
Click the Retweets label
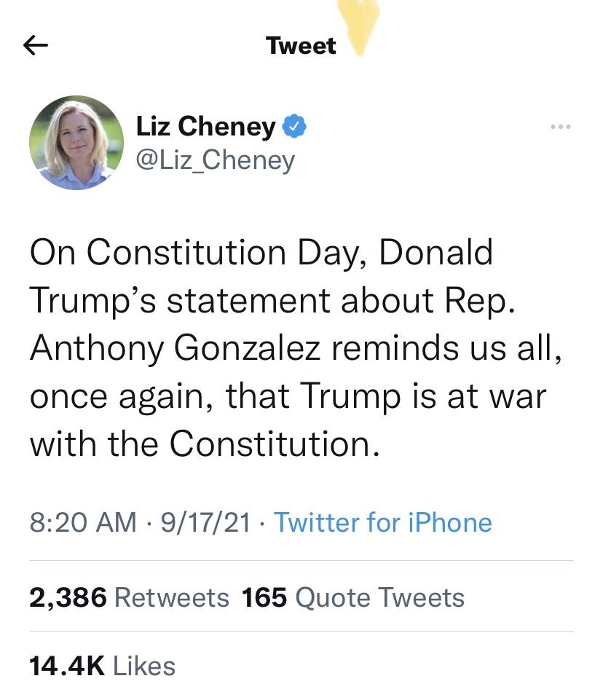pos(171,597)
